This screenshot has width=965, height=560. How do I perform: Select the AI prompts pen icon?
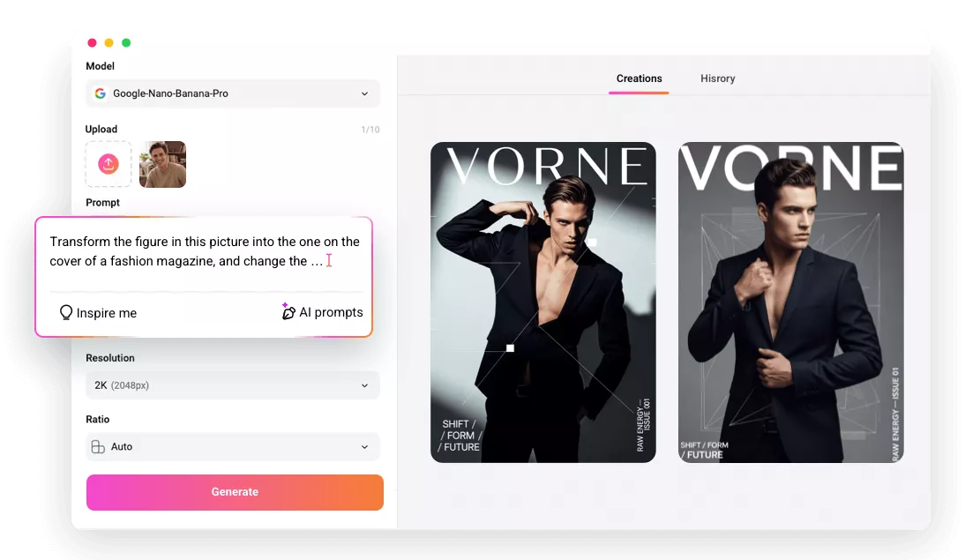288,311
